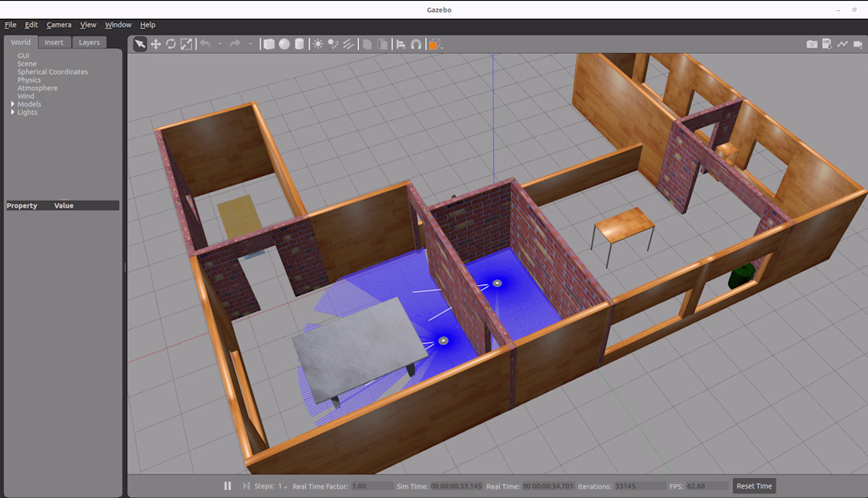Step the simulation forward once

[x=245, y=486]
